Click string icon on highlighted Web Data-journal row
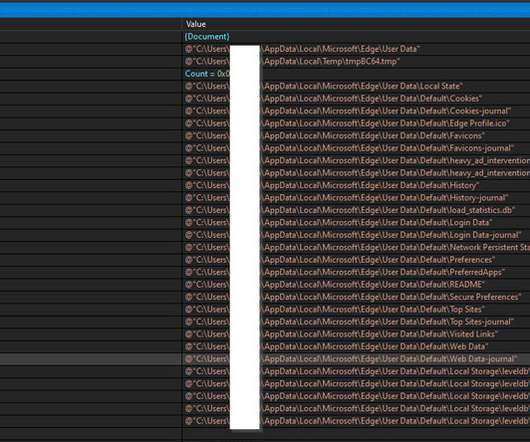This screenshot has height=442, width=530. pos(189,359)
